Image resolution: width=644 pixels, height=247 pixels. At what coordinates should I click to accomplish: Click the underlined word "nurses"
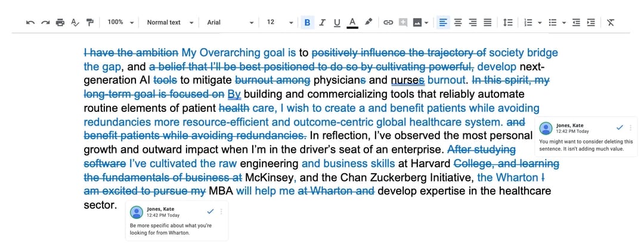pyautogui.click(x=407, y=81)
